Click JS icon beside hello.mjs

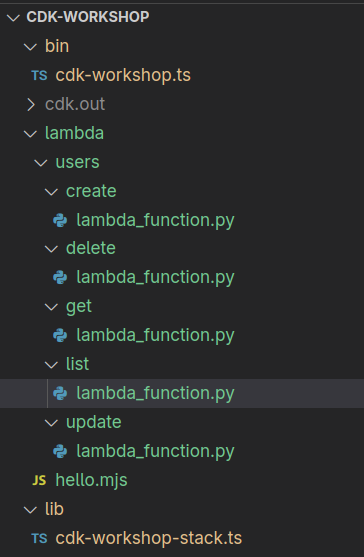point(39,481)
